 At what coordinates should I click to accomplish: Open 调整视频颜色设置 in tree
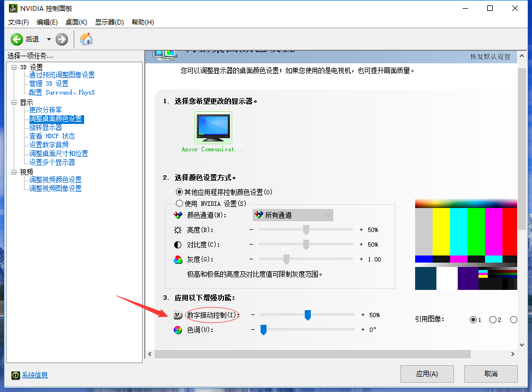click(x=55, y=180)
